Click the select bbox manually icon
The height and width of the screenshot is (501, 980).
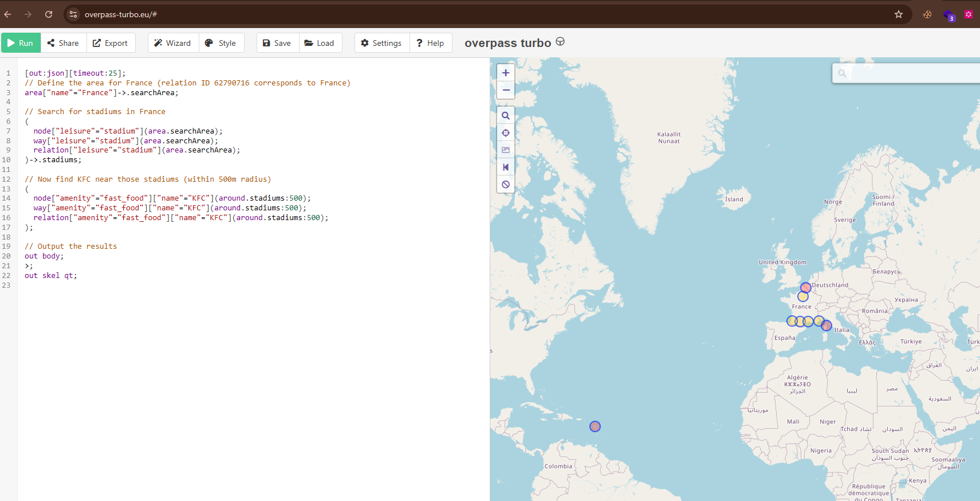[x=506, y=150]
